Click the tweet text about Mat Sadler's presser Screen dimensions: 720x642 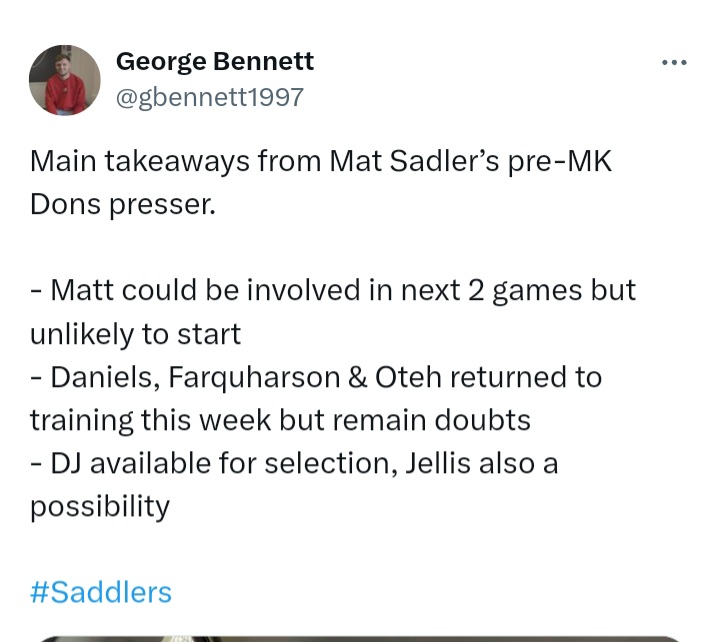tap(321, 182)
